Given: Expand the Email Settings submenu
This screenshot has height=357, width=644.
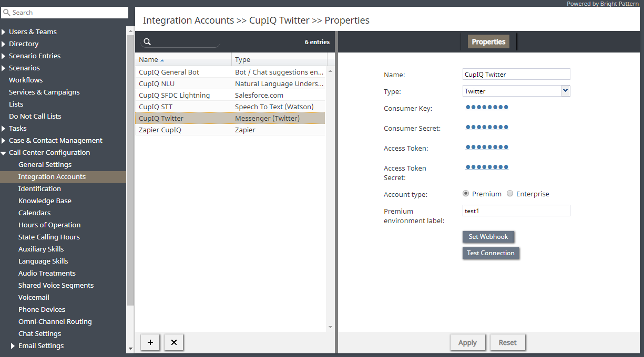Looking at the screenshot, I should click(x=13, y=345).
